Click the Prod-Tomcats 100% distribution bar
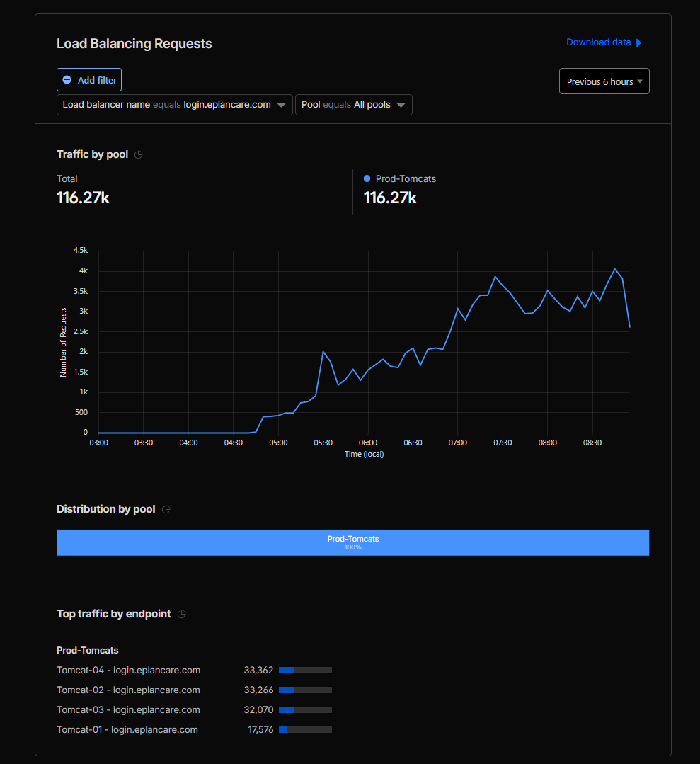 click(x=352, y=542)
